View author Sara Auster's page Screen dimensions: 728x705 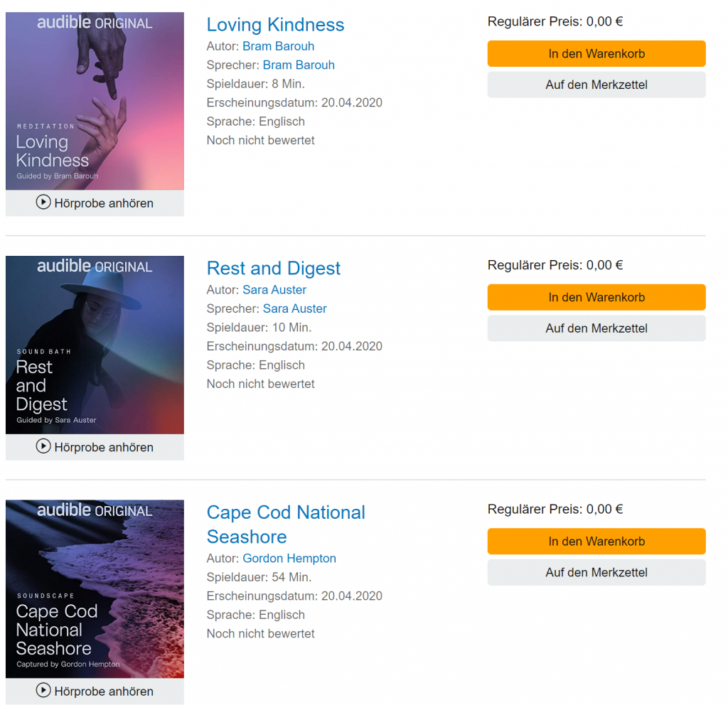(x=274, y=290)
